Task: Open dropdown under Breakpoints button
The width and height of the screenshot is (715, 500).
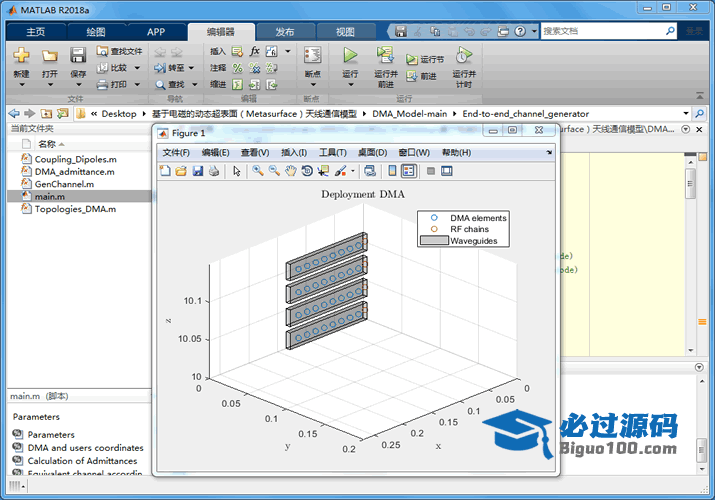Action: [x=313, y=84]
